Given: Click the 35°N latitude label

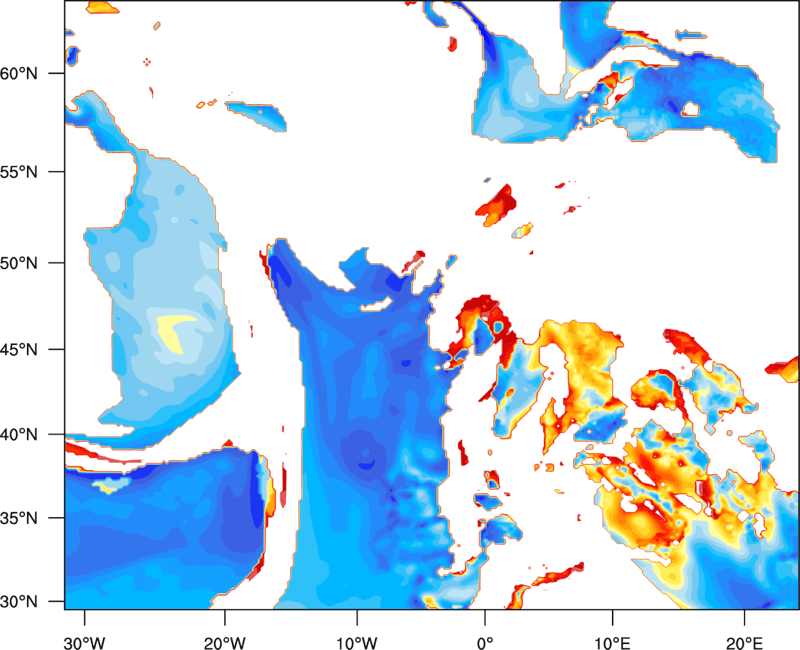Looking at the screenshot, I should [x=19, y=518].
